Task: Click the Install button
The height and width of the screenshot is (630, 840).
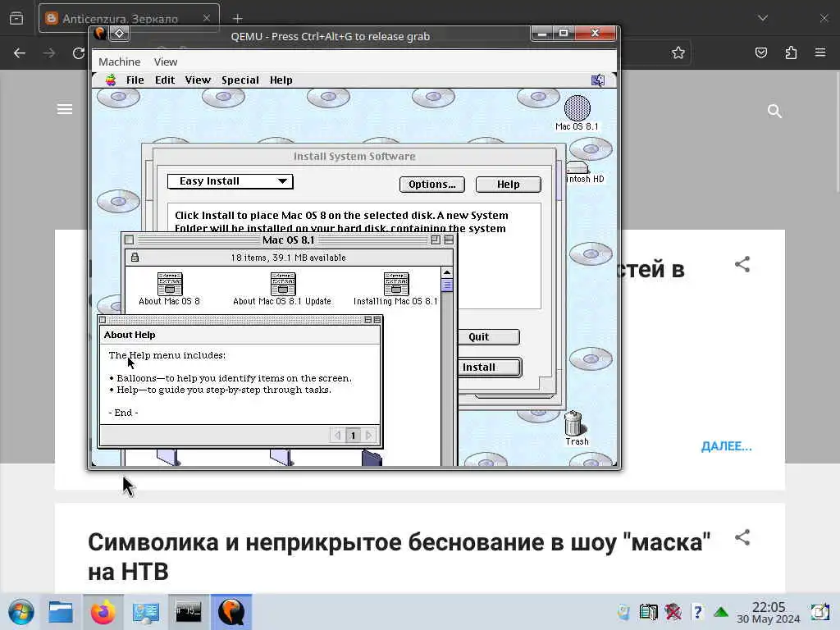Action: (489, 367)
